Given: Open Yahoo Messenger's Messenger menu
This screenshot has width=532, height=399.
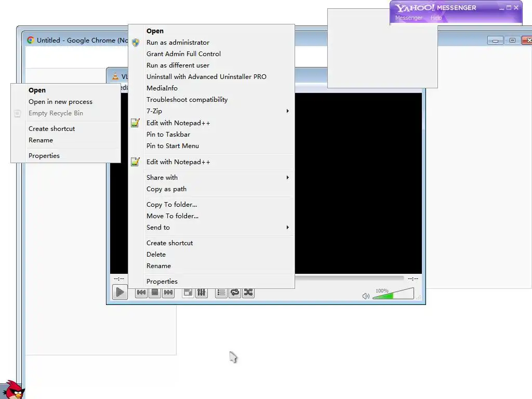Looking at the screenshot, I should (x=409, y=18).
